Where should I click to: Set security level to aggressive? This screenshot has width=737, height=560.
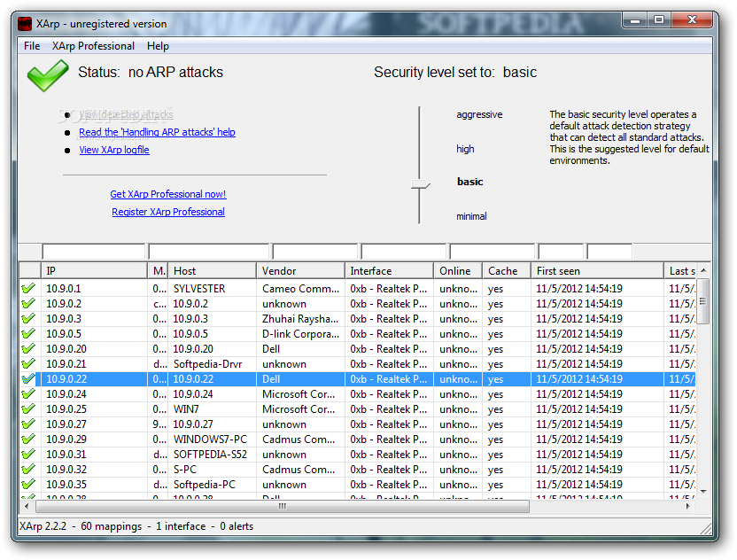[479, 114]
